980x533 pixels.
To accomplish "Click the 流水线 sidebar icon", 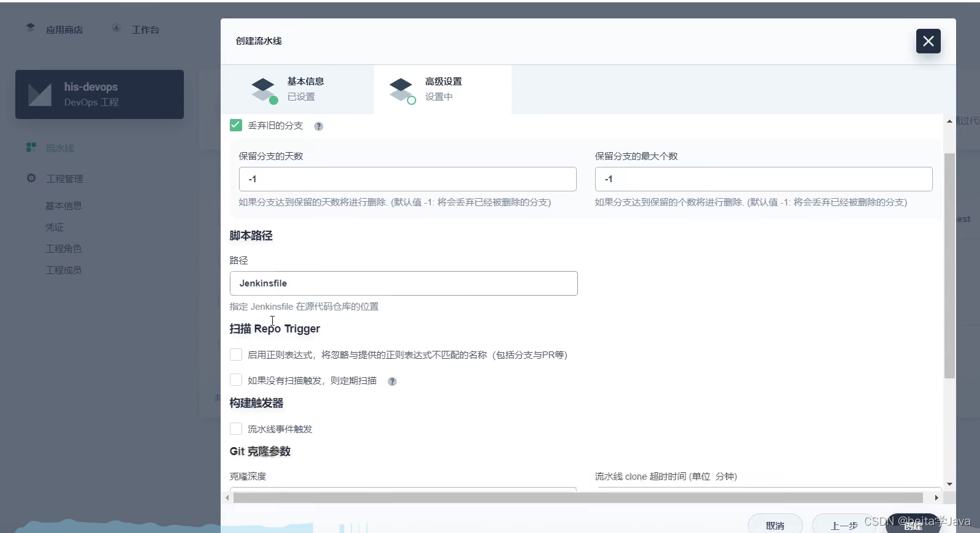I will pos(31,147).
